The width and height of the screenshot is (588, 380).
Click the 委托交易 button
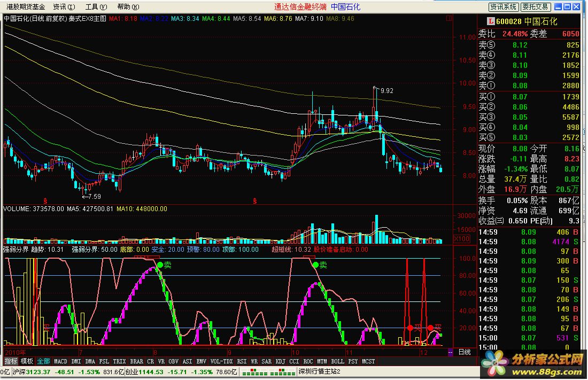(x=536, y=7)
